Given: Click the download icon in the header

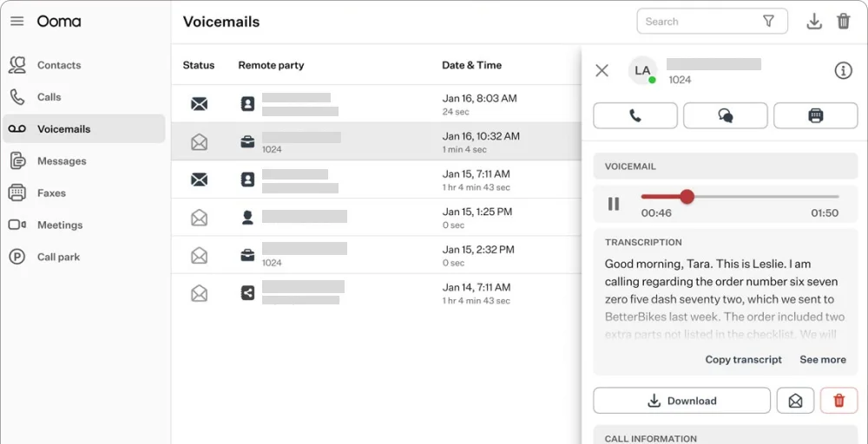Looking at the screenshot, I should coord(814,22).
